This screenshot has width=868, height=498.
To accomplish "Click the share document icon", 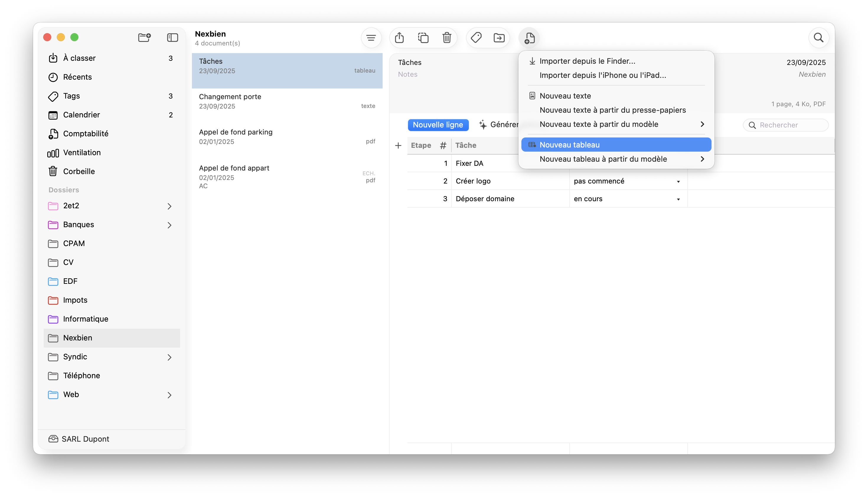I will (399, 38).
